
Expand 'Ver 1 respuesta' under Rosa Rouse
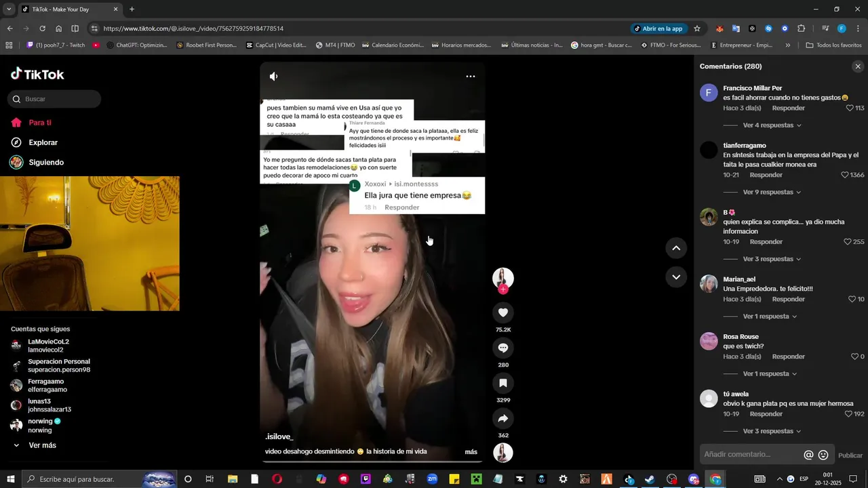(x=770, y=374)
